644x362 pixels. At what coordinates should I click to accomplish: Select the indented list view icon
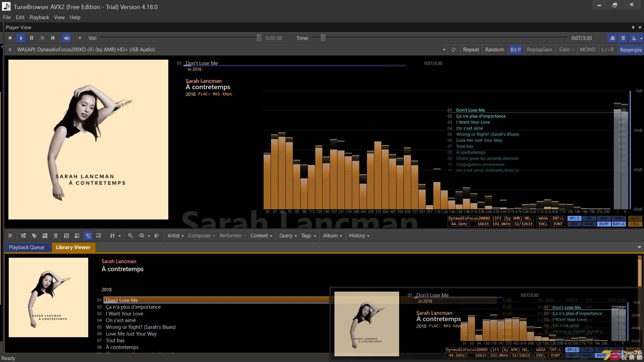tap(98, 236)
